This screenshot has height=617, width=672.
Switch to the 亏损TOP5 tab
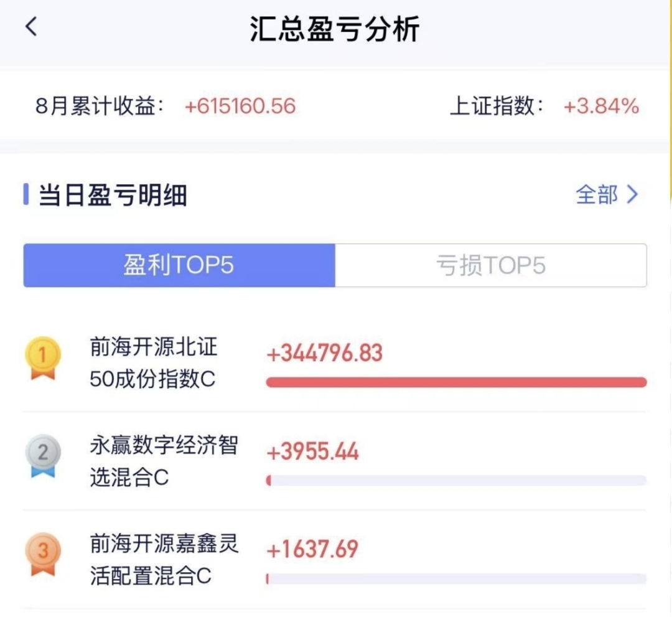490,265
